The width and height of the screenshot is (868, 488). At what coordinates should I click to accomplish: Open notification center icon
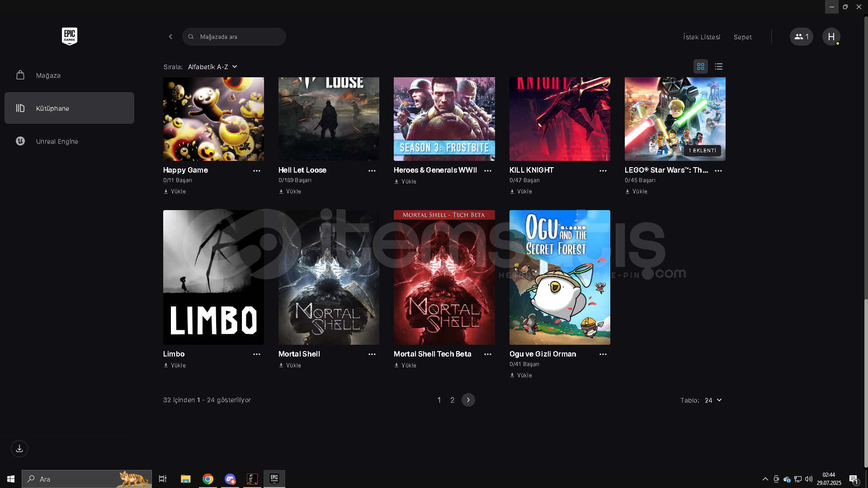pos(854,479)
